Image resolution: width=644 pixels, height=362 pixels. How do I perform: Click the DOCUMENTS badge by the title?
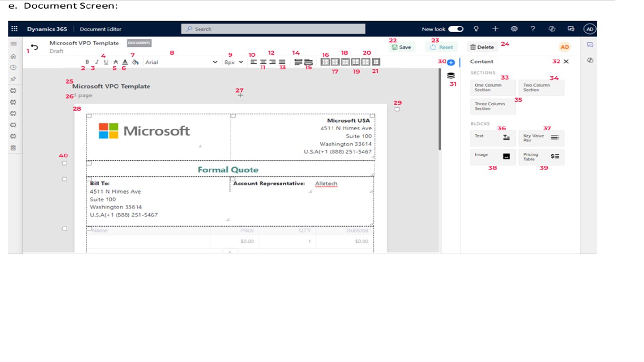click(139, 43)
